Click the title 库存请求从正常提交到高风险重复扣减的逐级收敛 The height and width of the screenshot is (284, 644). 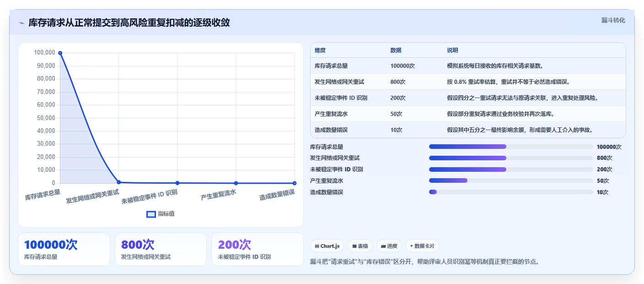[x=129, y=22]
